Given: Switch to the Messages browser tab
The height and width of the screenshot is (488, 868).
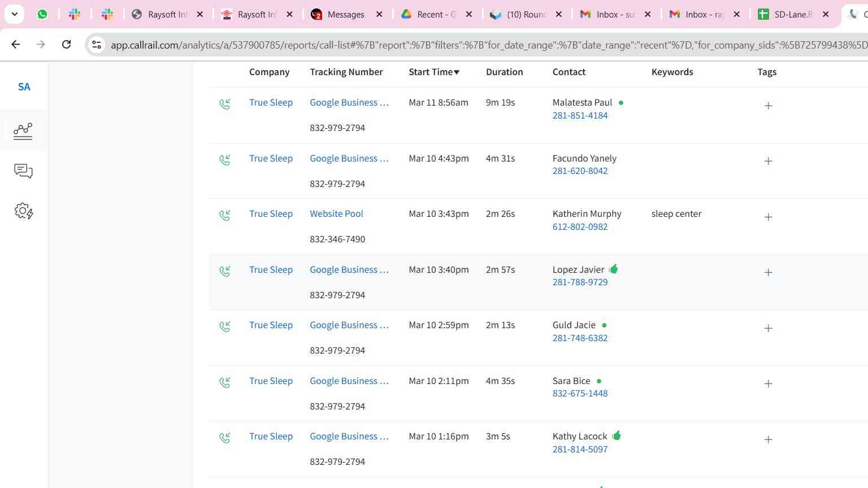Looking at the screenshot, I should (346, 14).
